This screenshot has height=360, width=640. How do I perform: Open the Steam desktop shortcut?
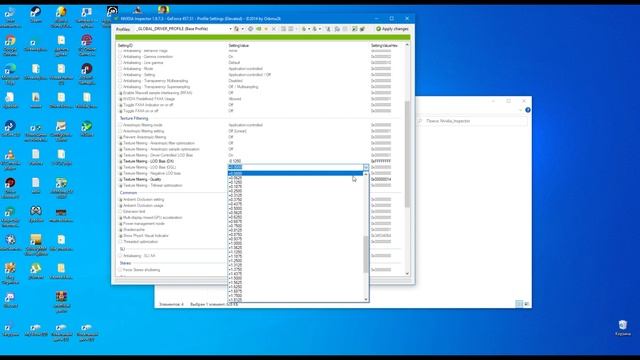(36, 14)
